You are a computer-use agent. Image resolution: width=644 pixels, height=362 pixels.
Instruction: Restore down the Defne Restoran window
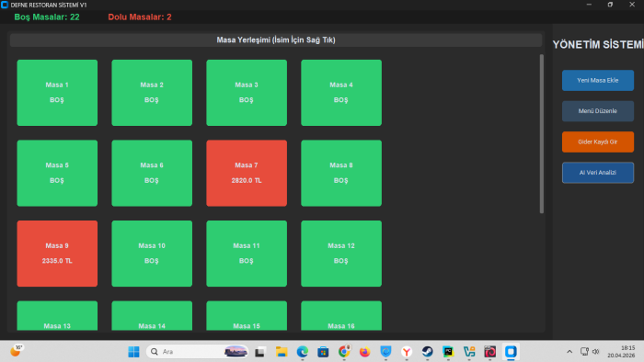(610, 5)
